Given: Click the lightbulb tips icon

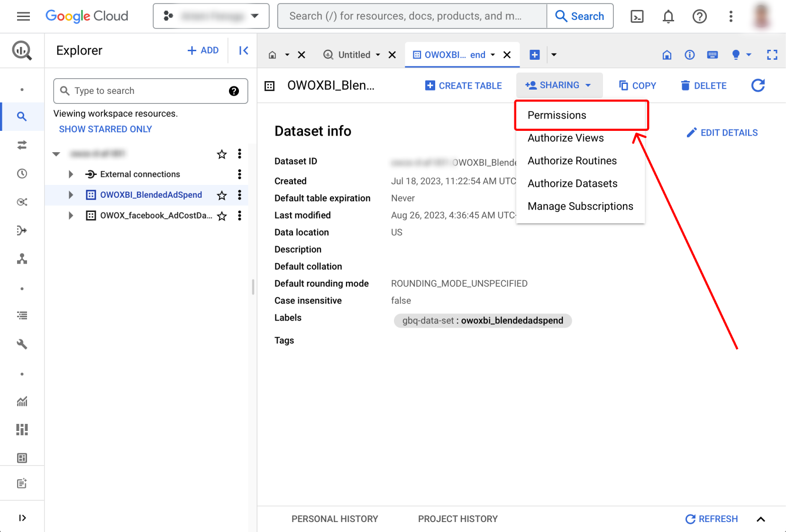Looking at the screenshot, I should pos(736,55).
